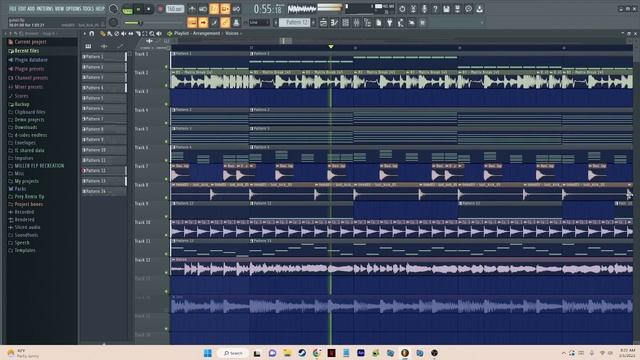Select the playlist draw pencil tool
This screenshot has height=360, width=640.
[102, 33]
